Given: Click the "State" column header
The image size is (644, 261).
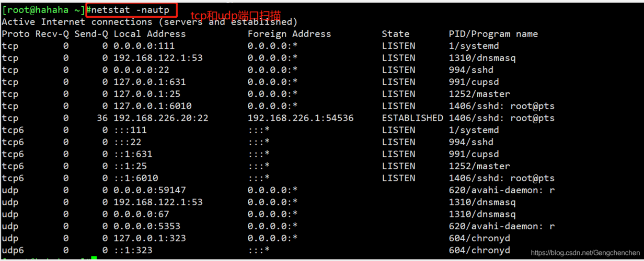Looking at the screenshot, I should (x=396, y=34).
